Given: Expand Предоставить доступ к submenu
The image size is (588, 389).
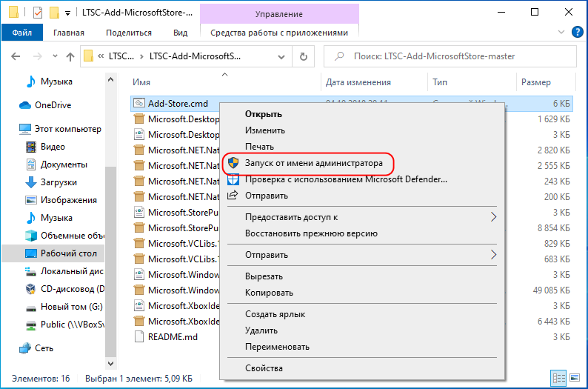Looking at the screenshot, I should [x=362, y=217].
